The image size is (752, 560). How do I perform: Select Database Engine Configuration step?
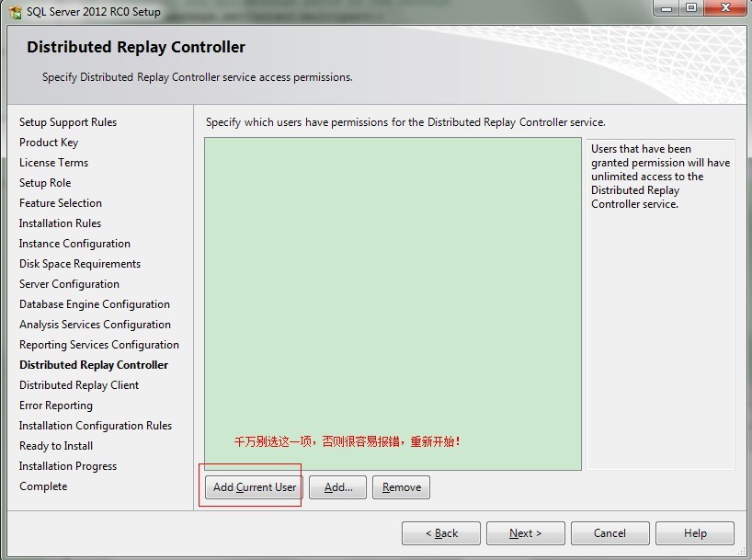point(95,304)
